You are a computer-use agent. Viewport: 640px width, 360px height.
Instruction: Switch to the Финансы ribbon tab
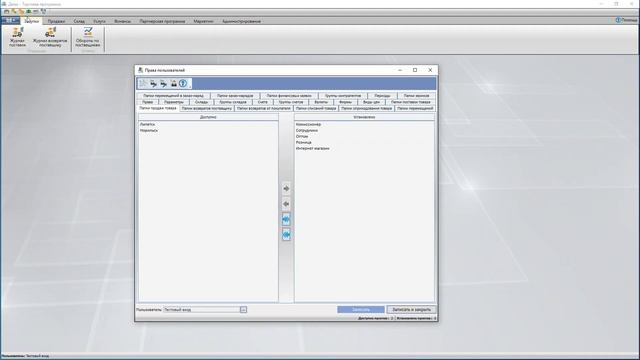(x=122, y=21)
